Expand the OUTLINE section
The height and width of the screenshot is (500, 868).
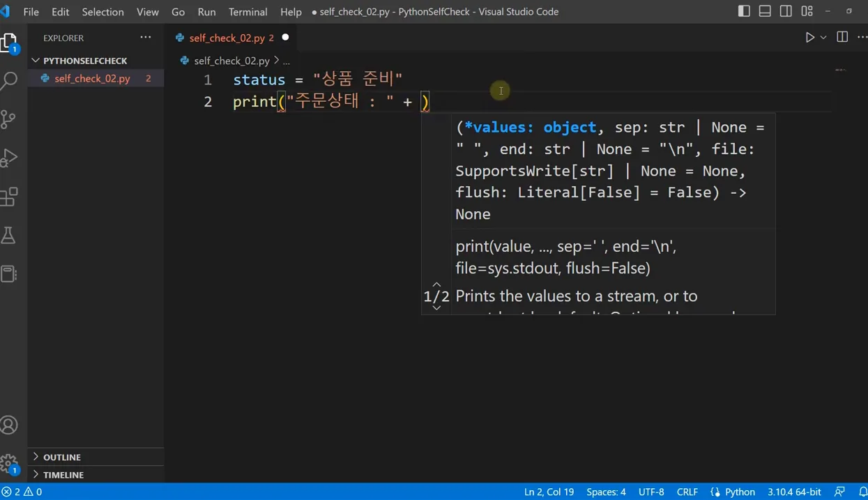point(96,457)
